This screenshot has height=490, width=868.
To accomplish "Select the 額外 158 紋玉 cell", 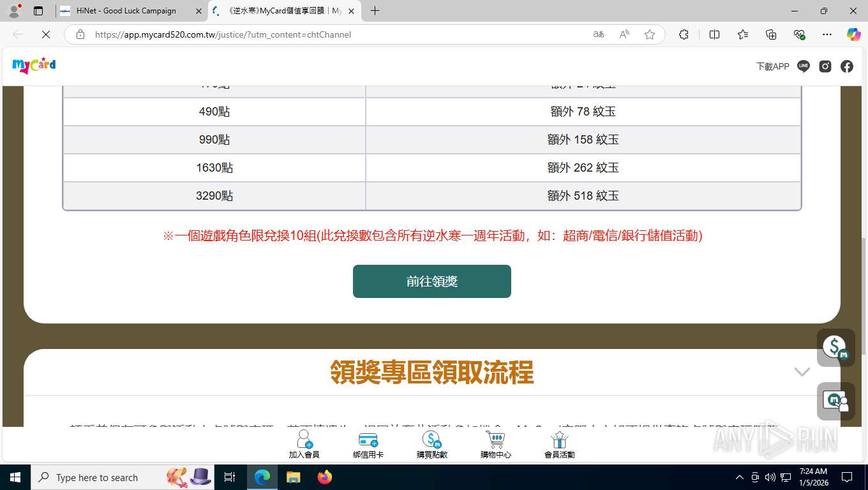I will pos(583,140).
